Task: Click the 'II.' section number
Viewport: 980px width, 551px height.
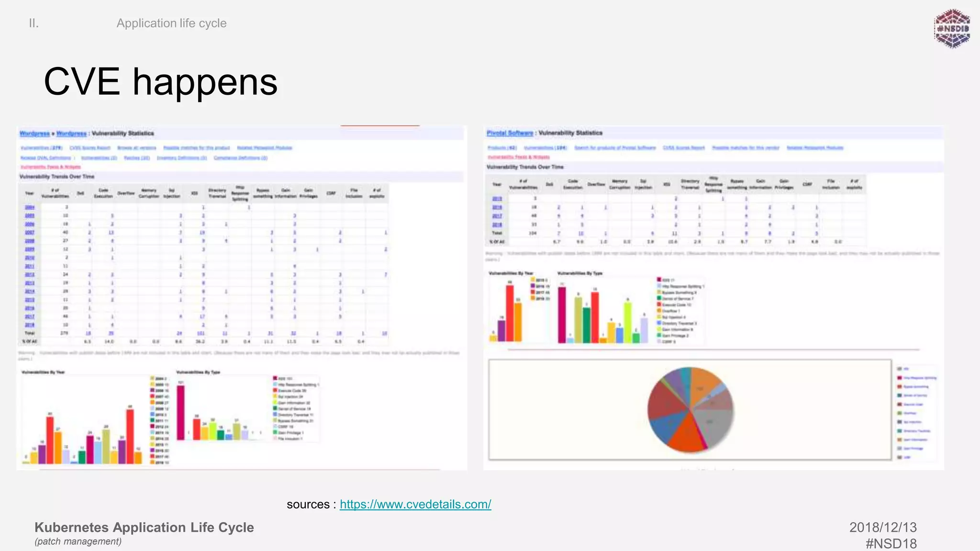Action: [x=33, y=23]
